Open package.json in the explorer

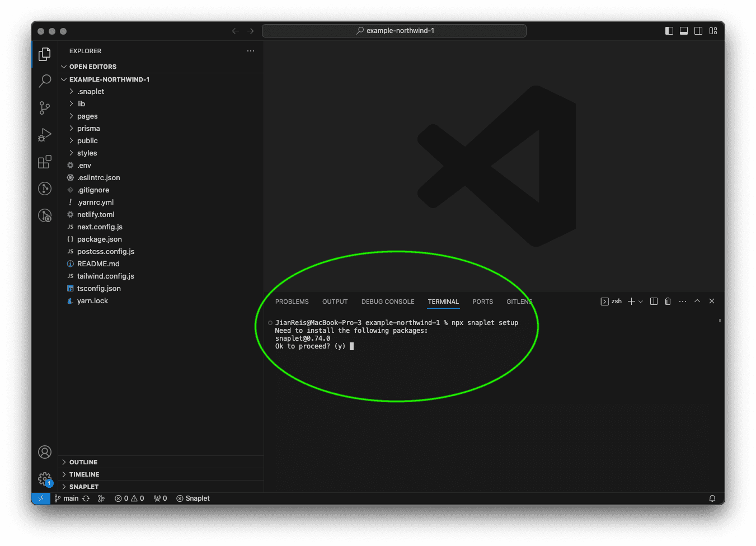click(99, 239)
